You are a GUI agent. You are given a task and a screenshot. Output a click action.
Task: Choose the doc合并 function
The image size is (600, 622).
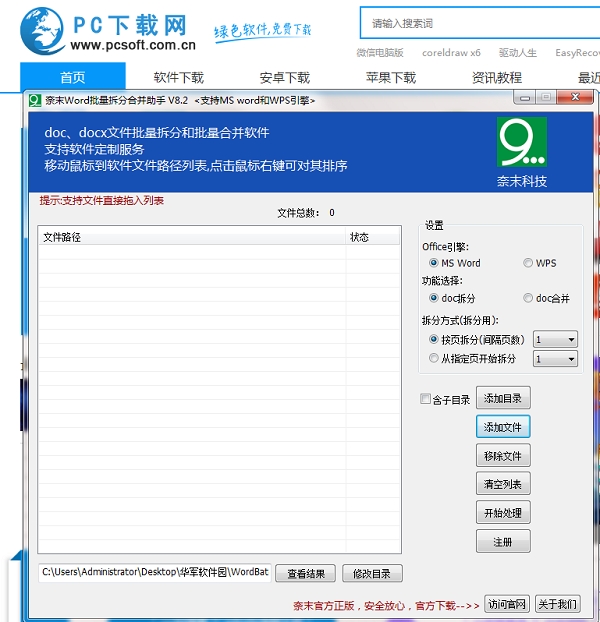pyautogui.click(x=546, y=298)
